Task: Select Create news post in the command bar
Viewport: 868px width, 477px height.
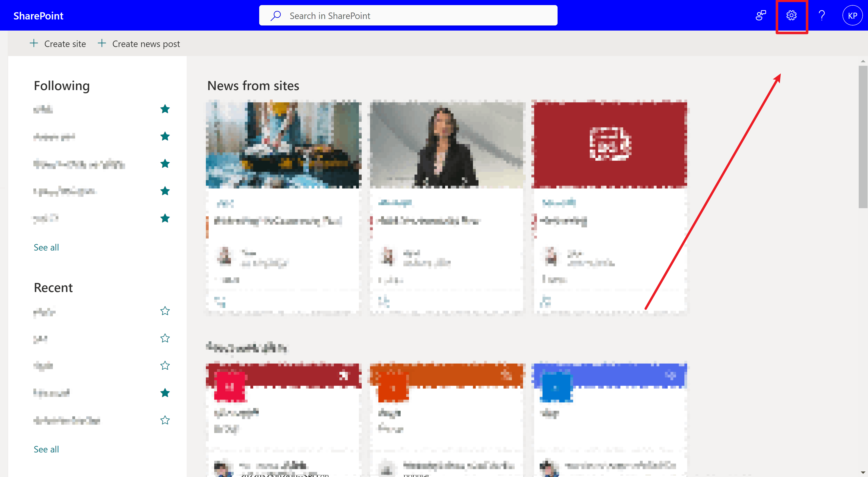Action: coord(146,44)
